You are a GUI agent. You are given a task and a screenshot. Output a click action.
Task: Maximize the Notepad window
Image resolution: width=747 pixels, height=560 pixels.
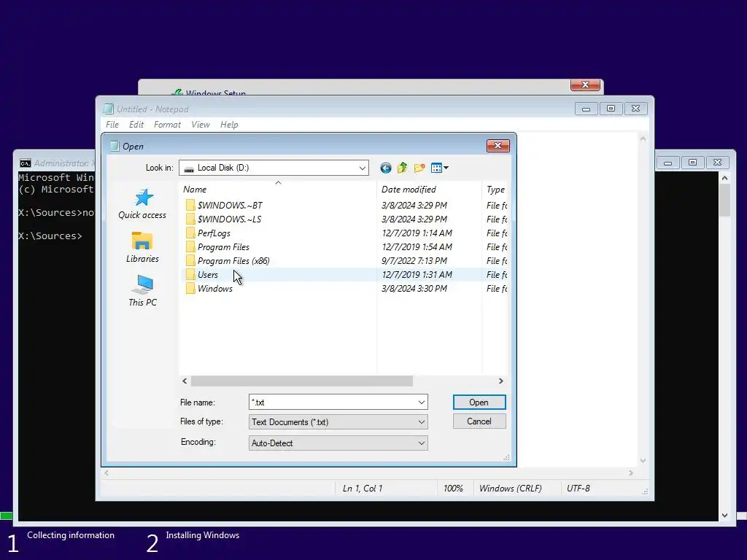[x=611, y=109]
